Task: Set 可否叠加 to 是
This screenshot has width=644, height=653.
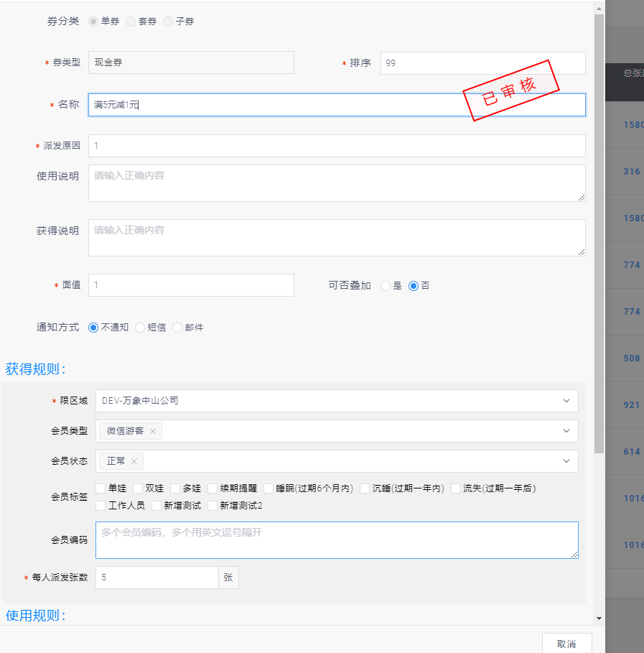Action: (386, 286)
